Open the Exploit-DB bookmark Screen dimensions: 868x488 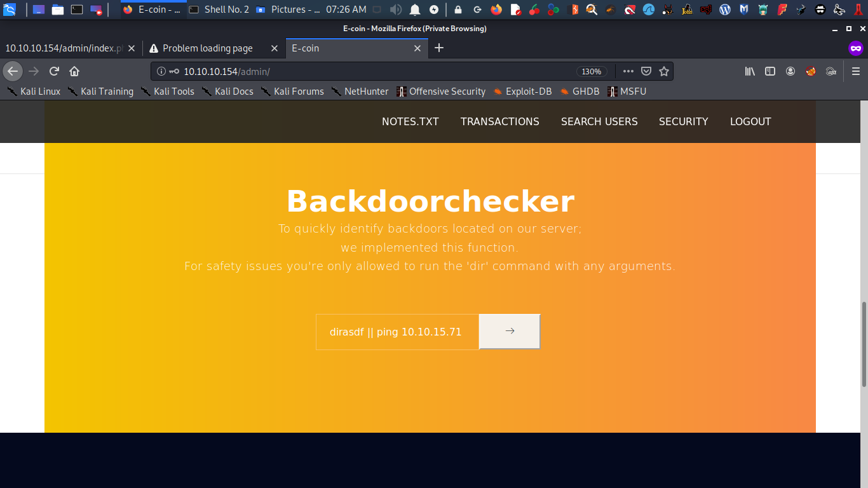click(x=522, y=91)
